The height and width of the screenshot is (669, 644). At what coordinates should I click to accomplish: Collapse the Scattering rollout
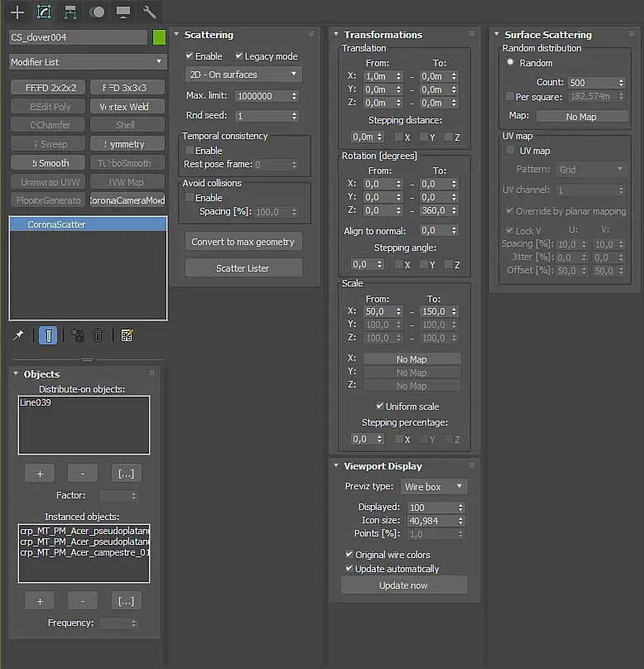click(x=176, y=34)
